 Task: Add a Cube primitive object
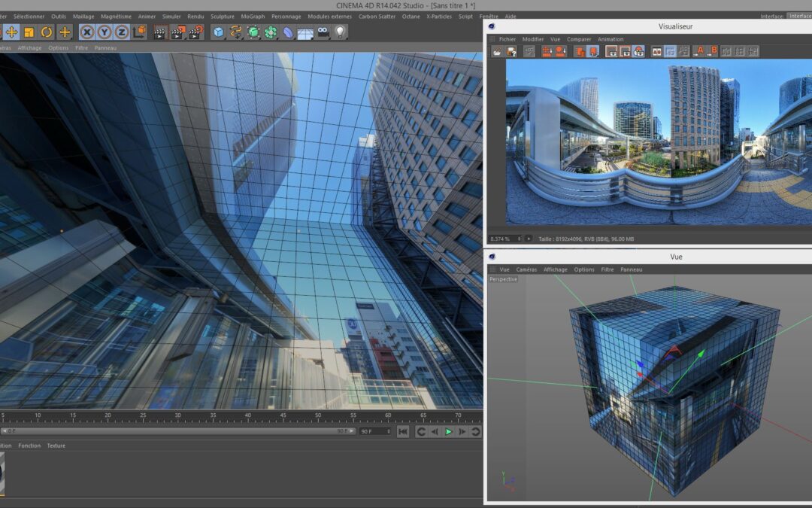(x=218, y=32)
